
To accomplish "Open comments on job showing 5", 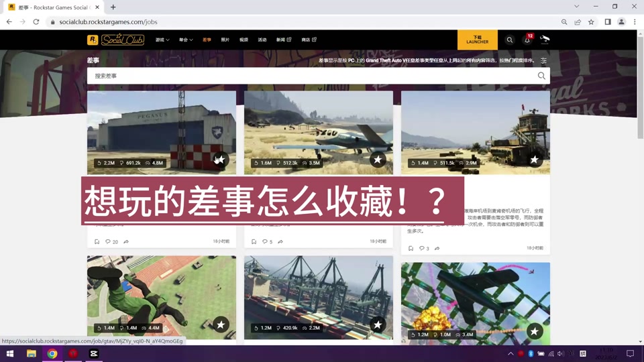I will 268,242.
